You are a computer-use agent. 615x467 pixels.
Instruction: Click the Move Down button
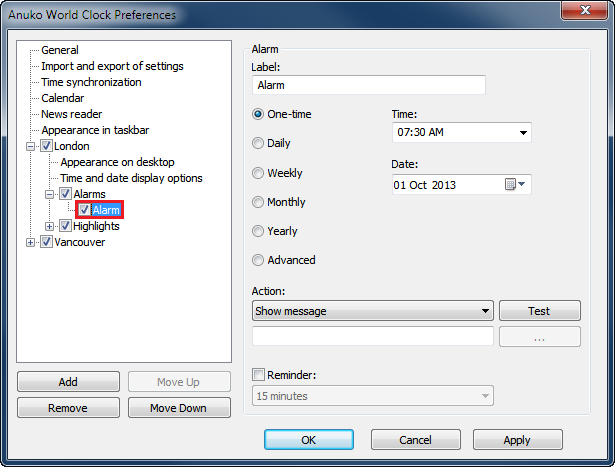pos(178,408)
